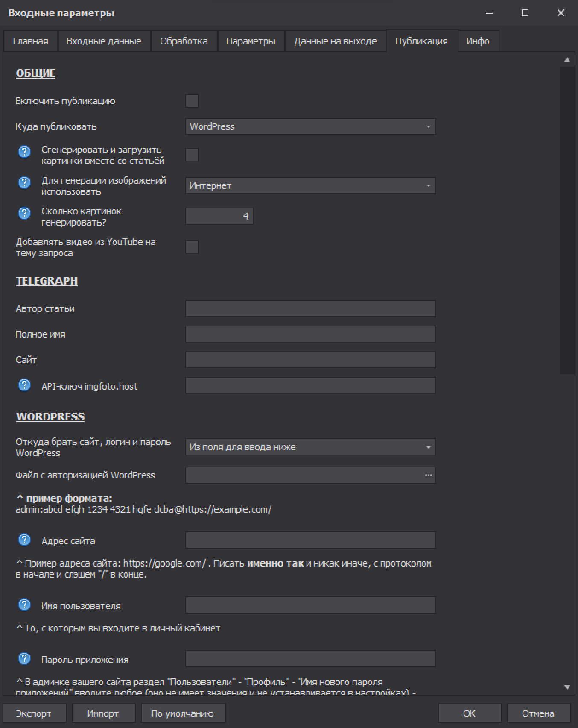Click help icon beside picture count field

[24, 213]
